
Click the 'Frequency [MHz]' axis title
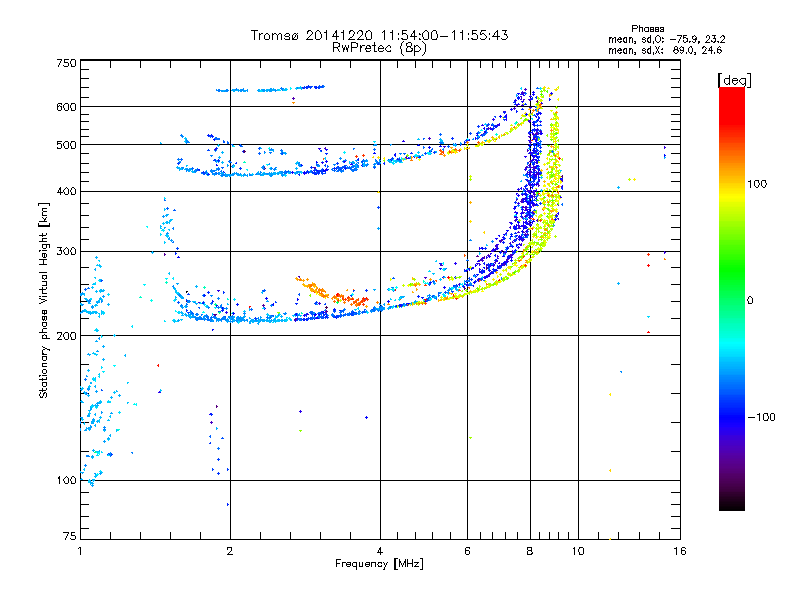pyautogui.click(x=379, y=564)
